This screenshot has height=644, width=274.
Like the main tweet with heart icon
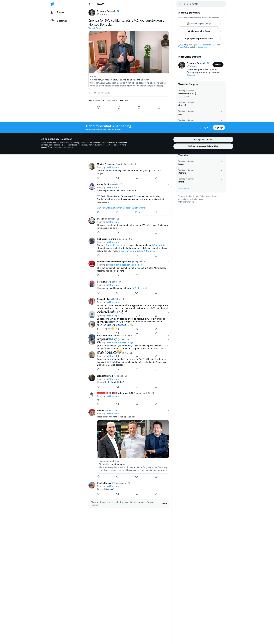tap(139, 107)
